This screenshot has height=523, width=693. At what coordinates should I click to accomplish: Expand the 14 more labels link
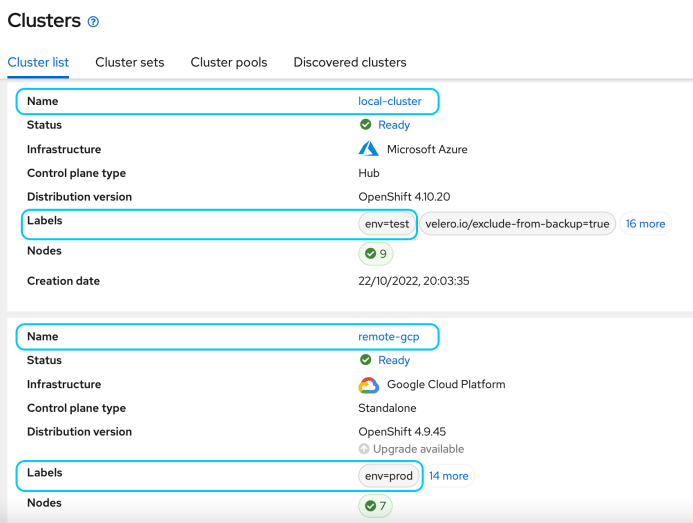(x=449, y=476)
